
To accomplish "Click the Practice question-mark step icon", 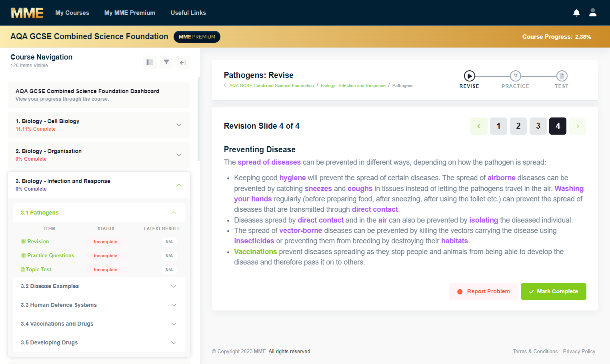I will click(x=516, y=76).
